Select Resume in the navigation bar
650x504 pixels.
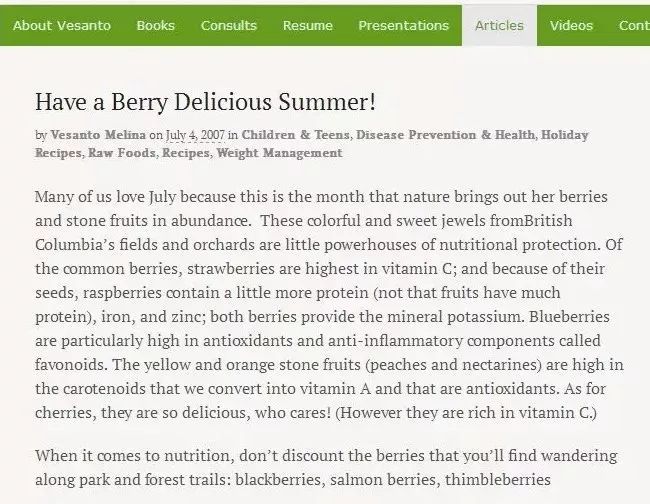pos(307,26)
